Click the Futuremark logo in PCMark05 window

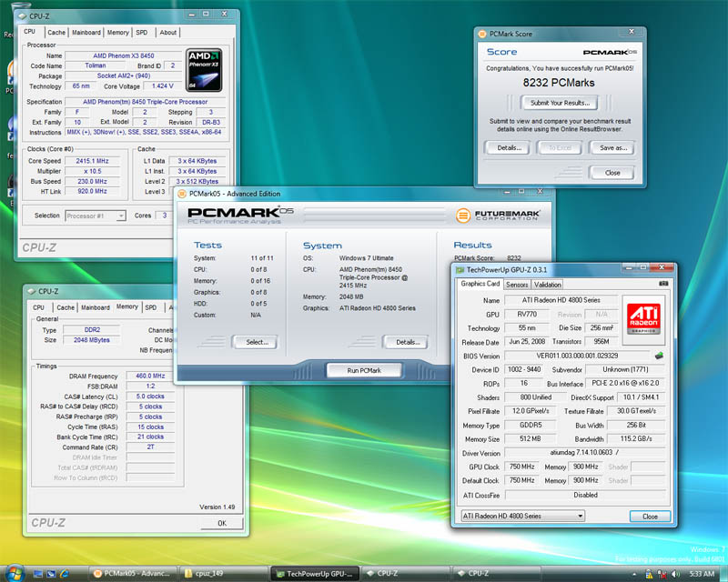[x=497, y=216]
